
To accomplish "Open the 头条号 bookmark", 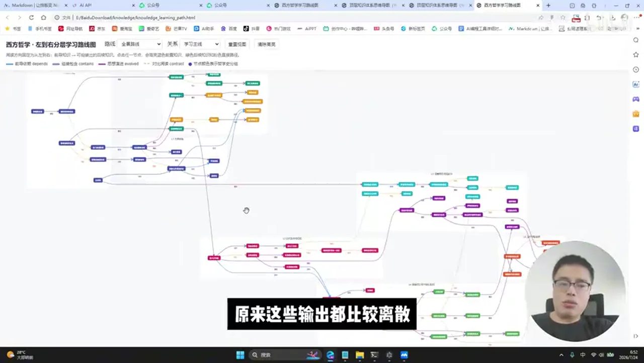I will click(x=384, y=29).
